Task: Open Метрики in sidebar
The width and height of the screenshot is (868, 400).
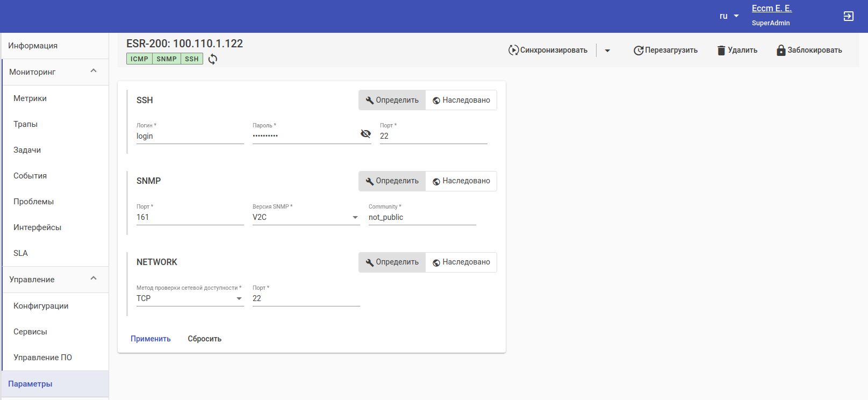Action: tap(55, 98)
